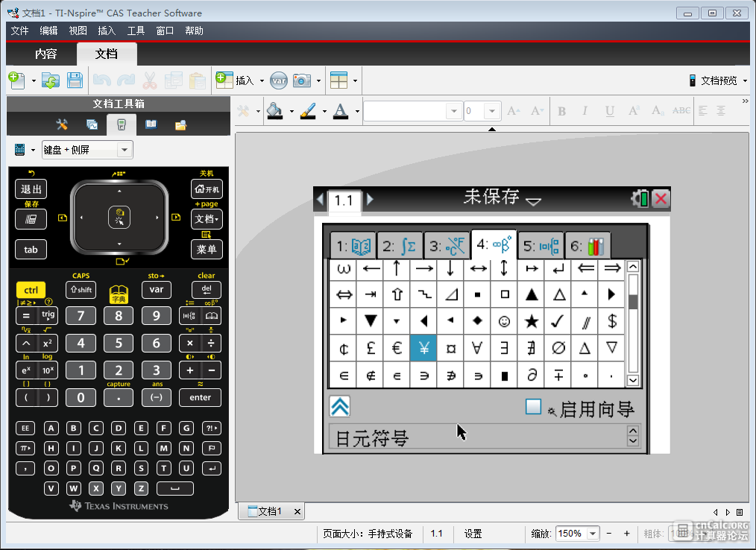This screenshot has width=756, height=550.
Task: Open the content explorer folder icon
Action: [181, 125]
